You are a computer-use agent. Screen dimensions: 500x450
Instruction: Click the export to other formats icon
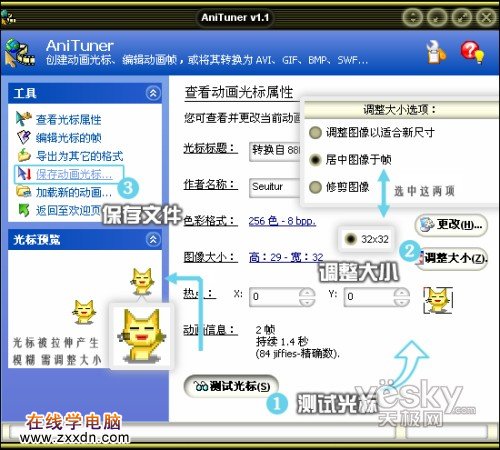24,155
